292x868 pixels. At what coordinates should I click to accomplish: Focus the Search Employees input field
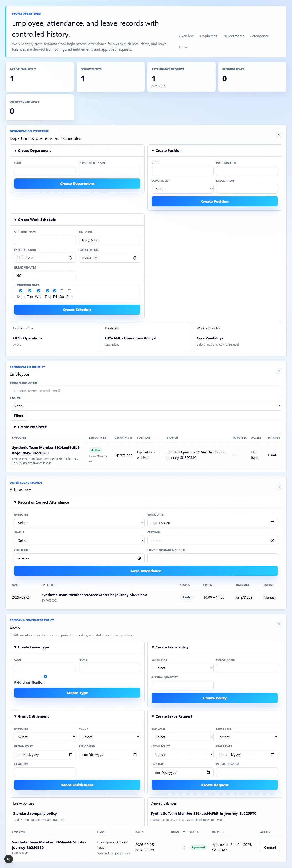[146, 391]
